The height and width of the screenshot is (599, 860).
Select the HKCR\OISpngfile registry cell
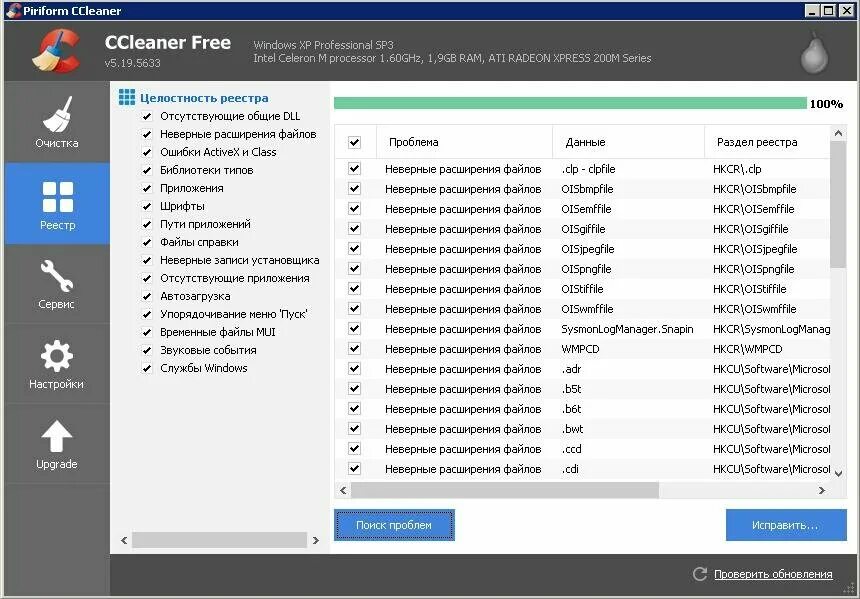point(753,269)
